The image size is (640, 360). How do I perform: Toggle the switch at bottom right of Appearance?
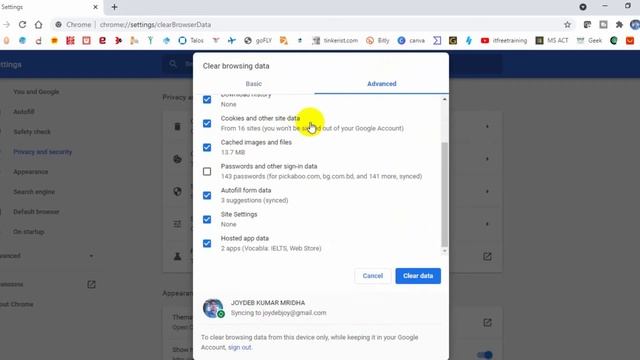coord(485,355)
